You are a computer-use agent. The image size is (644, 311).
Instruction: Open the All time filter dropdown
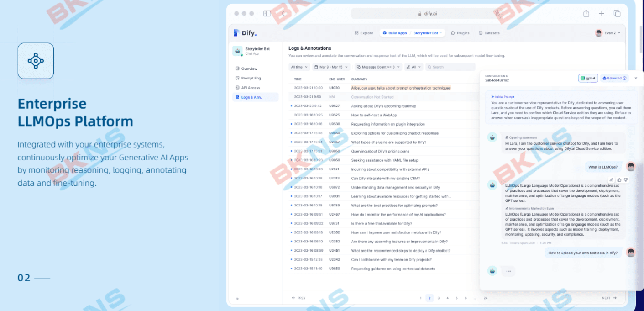299,67
